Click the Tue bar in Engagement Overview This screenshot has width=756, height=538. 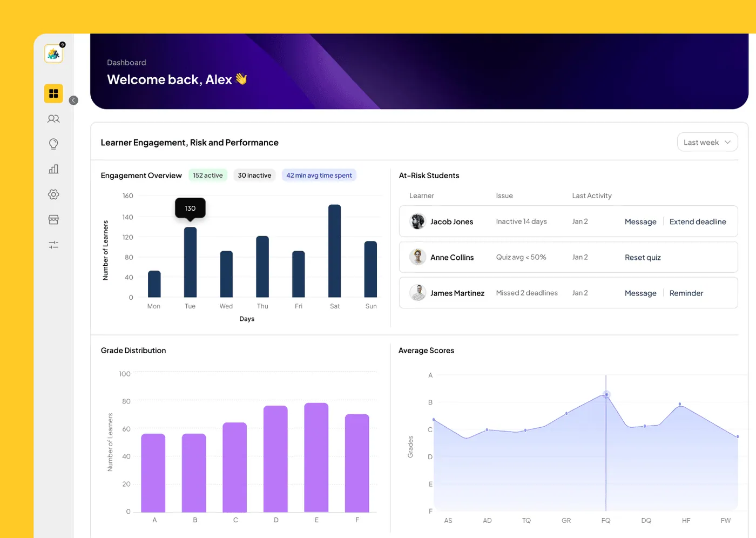[190, 262]
